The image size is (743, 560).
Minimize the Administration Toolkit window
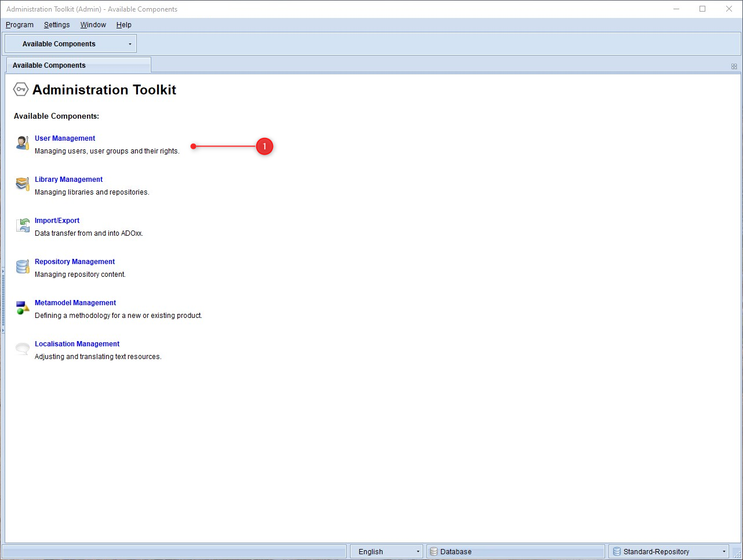(676, 9)
